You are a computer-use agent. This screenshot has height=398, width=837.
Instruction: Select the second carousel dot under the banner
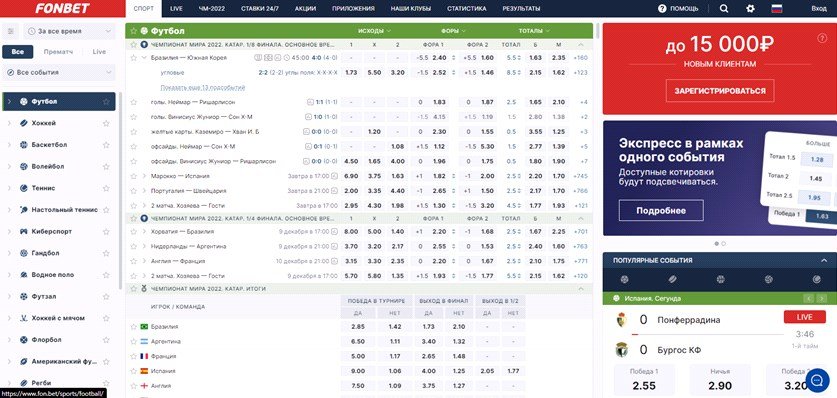coord(724,243)
